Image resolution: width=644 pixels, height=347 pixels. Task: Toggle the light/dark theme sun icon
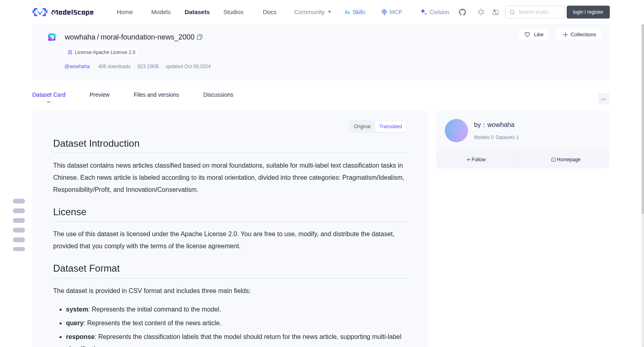481,12
